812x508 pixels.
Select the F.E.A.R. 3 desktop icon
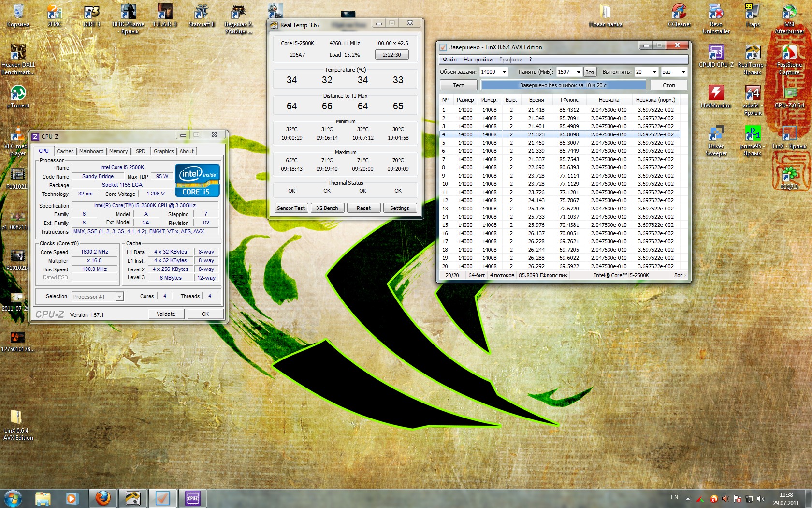pos(165,15)
